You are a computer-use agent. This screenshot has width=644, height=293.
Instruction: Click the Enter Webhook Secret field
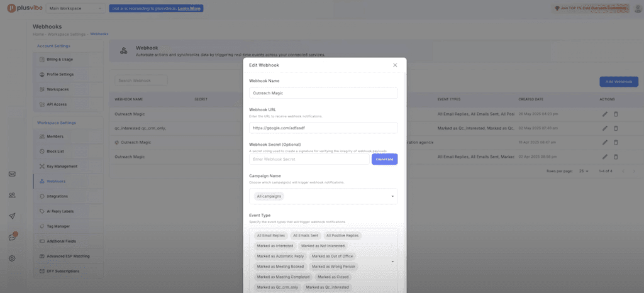click(309, 159)
